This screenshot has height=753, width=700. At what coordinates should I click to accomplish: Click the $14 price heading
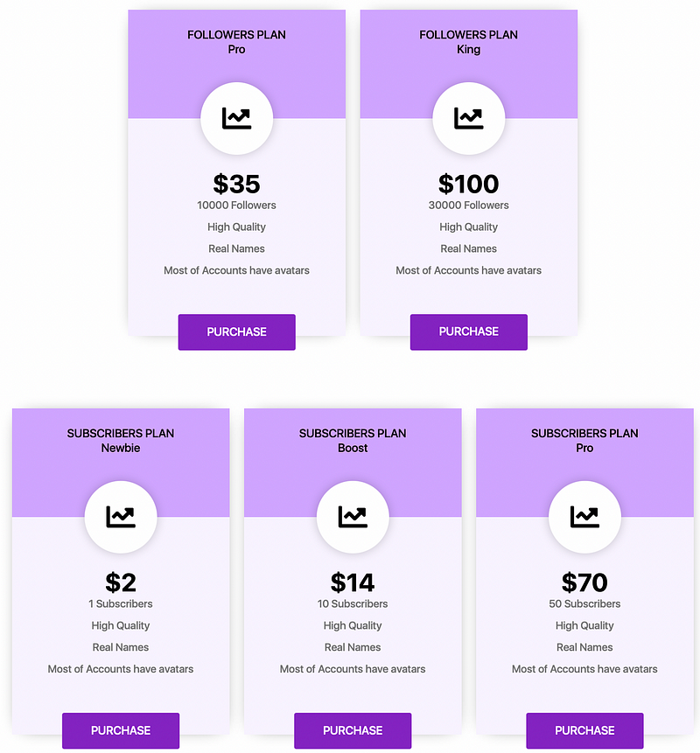tap(353, 582)
